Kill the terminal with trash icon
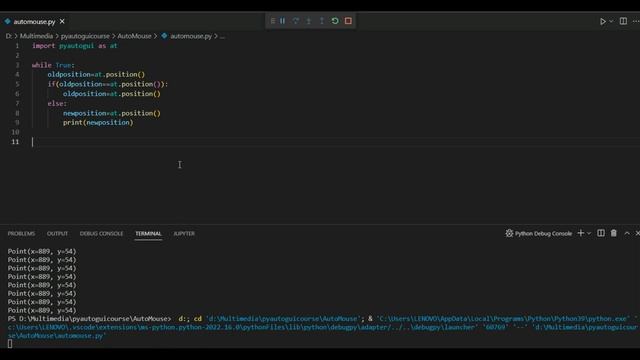The image size is (640, 360). click(x=613, y=233)
